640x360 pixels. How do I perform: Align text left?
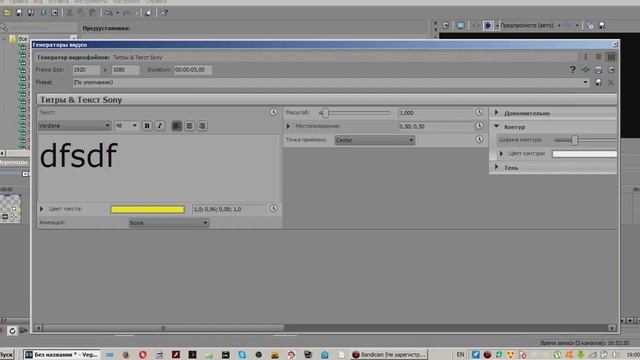pos(176,126)
